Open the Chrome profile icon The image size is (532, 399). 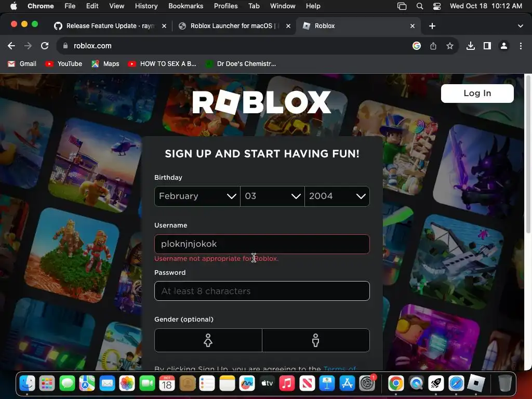point(504,46)
